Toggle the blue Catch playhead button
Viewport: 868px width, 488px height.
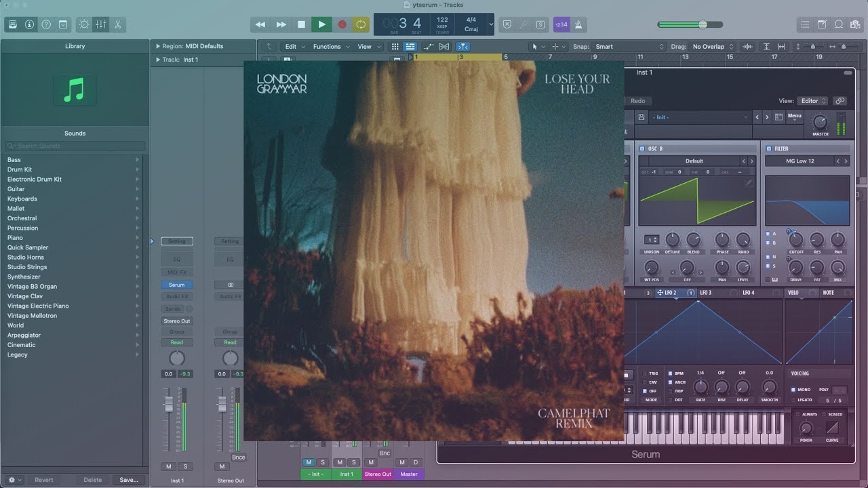[x=462, y=47]
